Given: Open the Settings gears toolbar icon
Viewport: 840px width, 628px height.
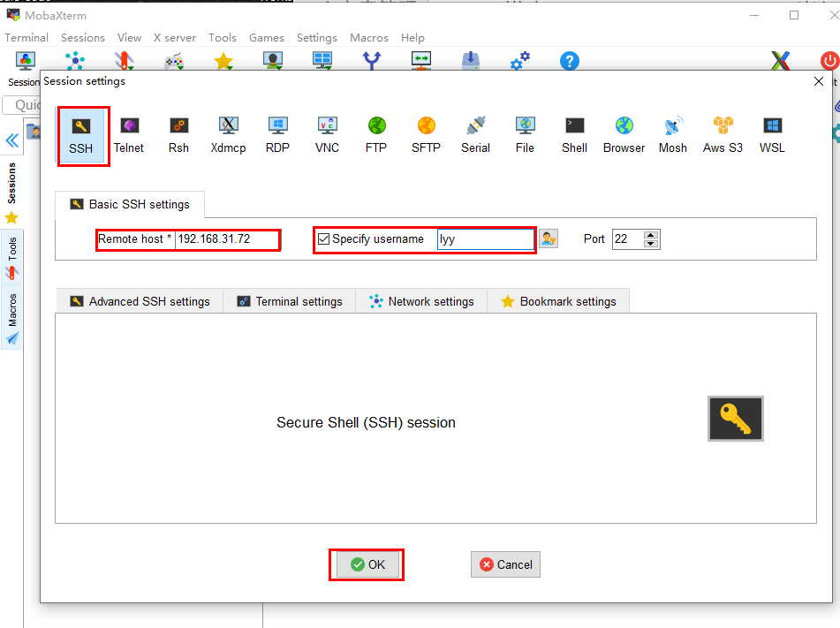Looking at the screenshot, I should 520,61.
